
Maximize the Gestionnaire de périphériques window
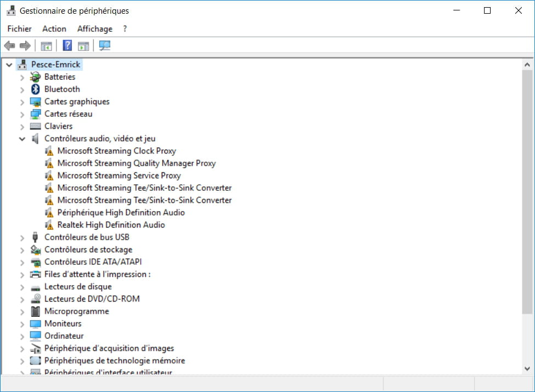point(487,10)
